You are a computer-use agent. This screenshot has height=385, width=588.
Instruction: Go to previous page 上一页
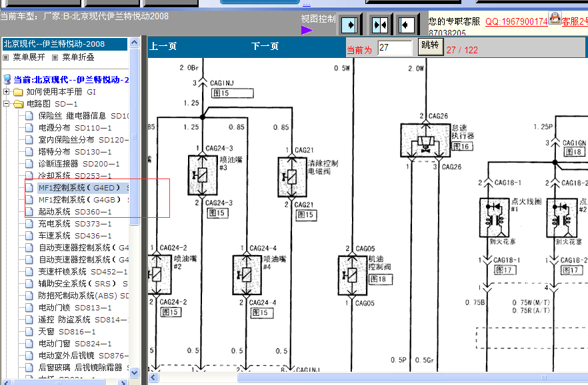click(x=163, y=47)
